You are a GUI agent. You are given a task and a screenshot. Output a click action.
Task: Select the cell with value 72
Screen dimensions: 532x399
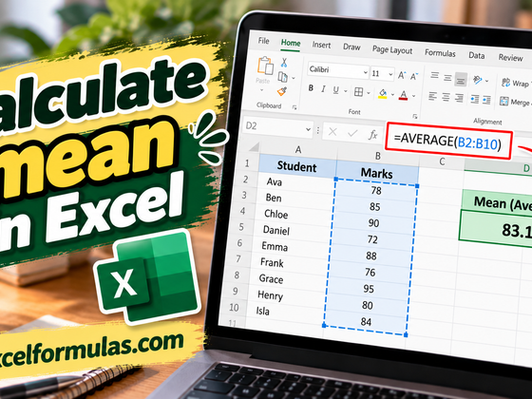point(372,239)
